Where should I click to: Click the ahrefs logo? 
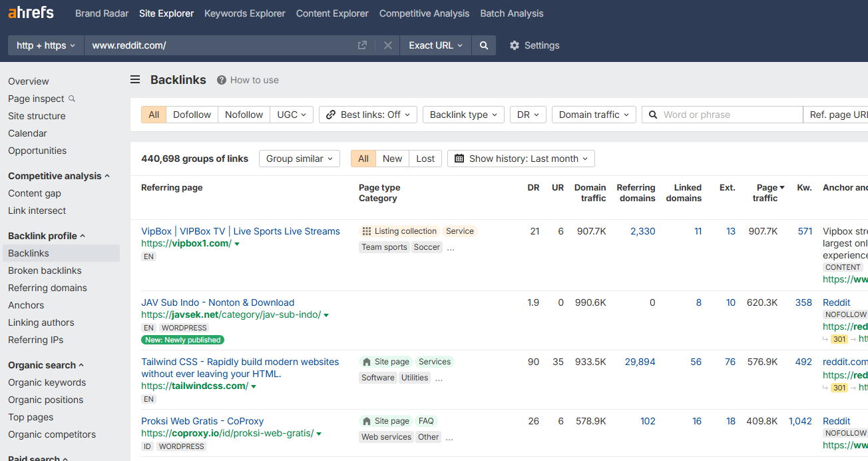(31, 13)
